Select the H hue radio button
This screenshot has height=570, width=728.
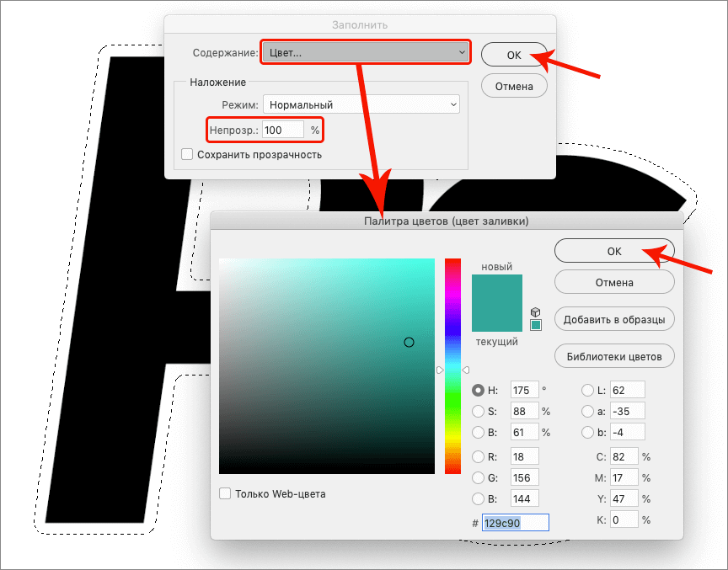(x=478, y=390)
